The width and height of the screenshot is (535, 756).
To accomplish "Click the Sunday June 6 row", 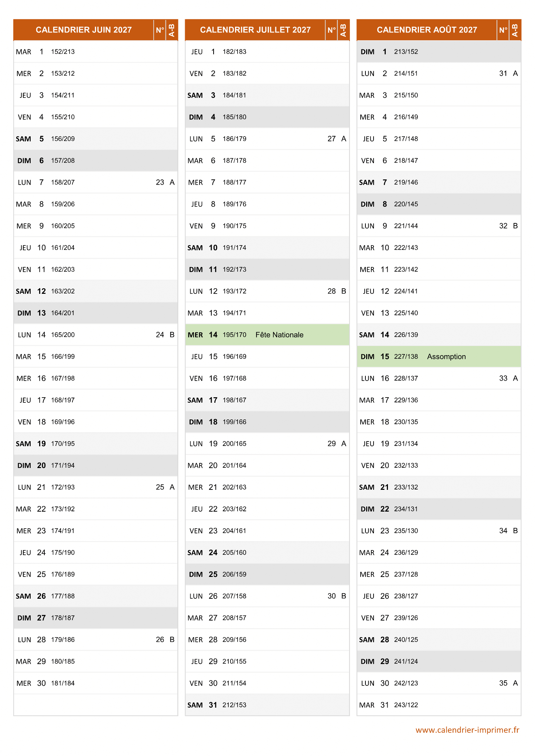I will click(x=95, y=161).
